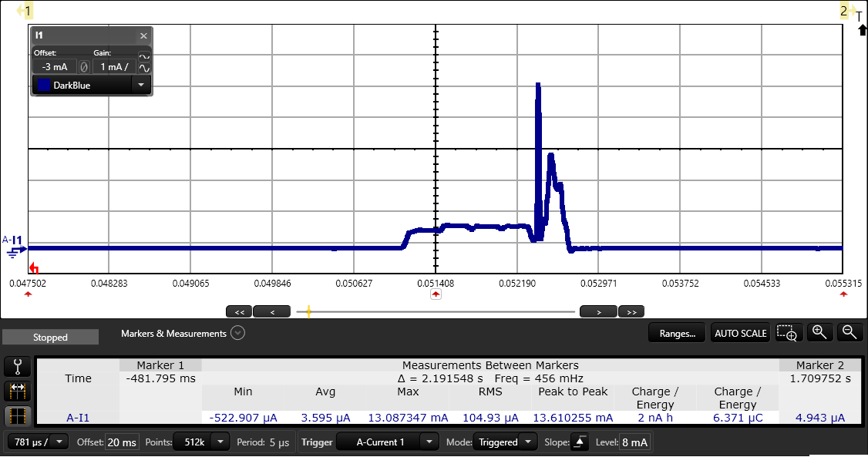This screenshot has width=868, height=457.
Task: Click the zoom out magnifier icon
Action: coord(849,332)
